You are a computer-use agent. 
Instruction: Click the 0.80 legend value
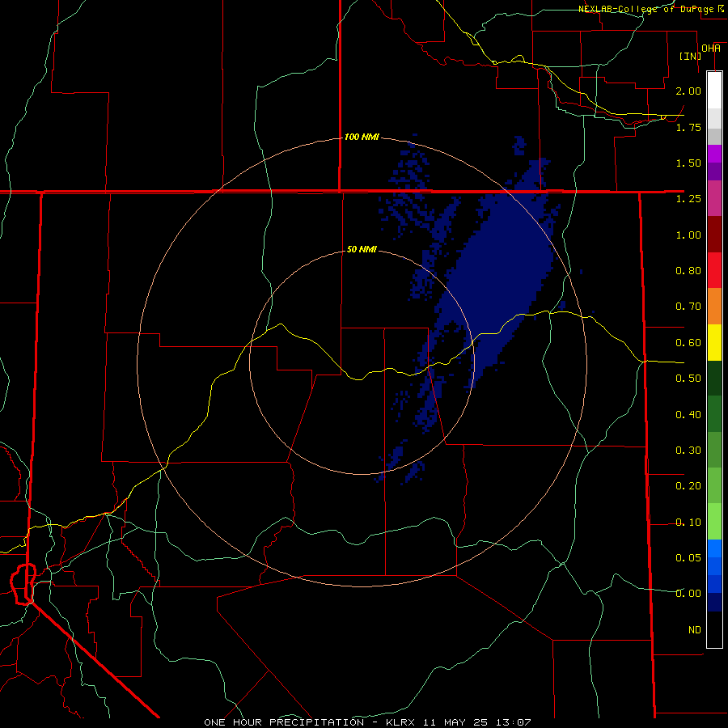click(688, 271)
